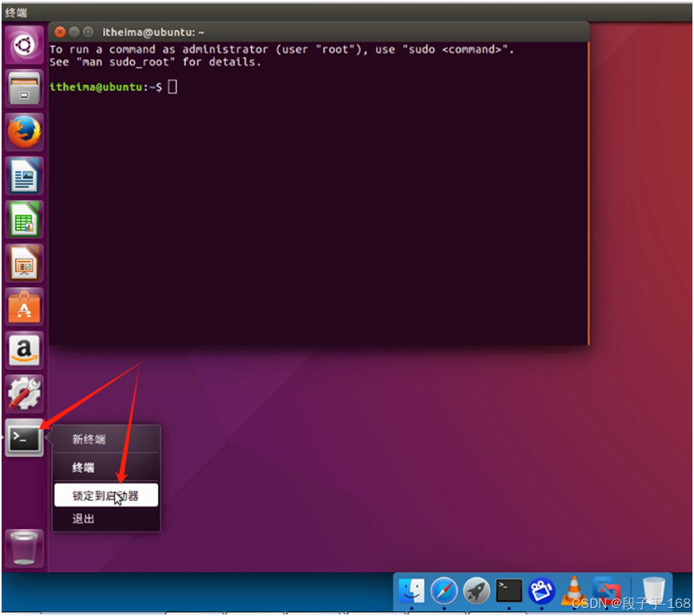
Task: Choose 锁定到启动器 in the context menu
Action: [x=106, y=495]
